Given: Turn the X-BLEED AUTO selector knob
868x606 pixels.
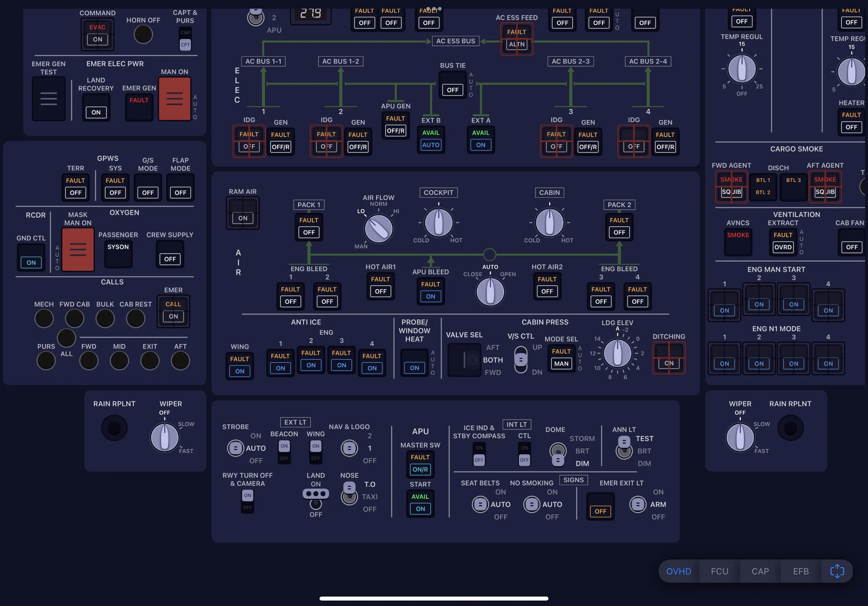Looking at the screenshot, I should [x=490, y=292].
